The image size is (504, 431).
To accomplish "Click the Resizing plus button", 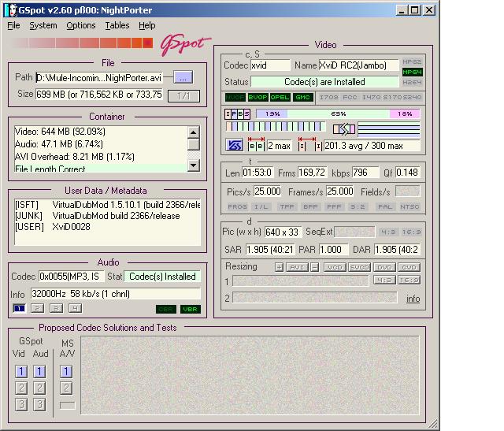I will click(279, 267).
